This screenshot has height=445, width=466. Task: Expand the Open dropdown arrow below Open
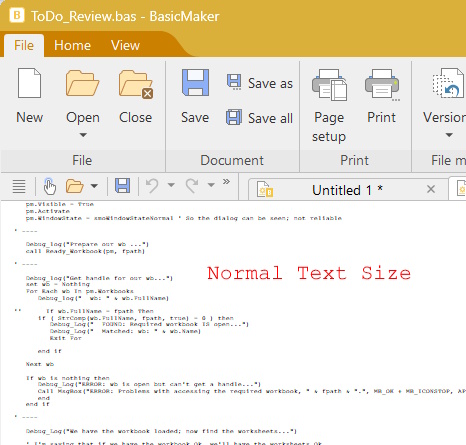pos(83,135)
